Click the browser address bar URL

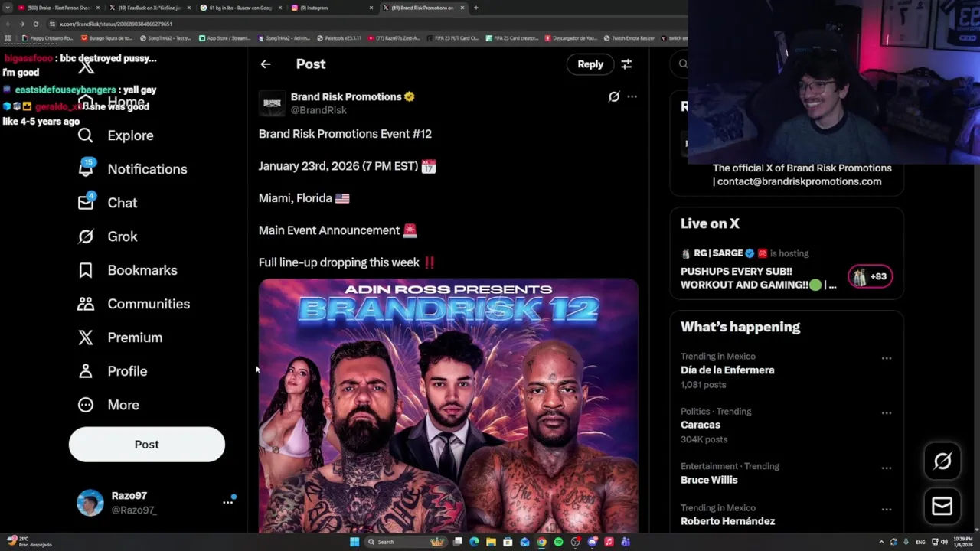pyautogui.click(x=115, y=24)
